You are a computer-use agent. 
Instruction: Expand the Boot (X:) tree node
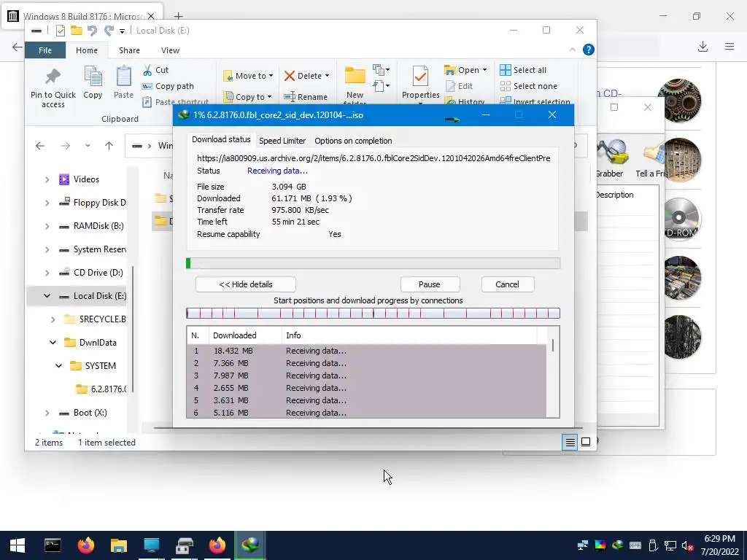click(x=47, y=413)
